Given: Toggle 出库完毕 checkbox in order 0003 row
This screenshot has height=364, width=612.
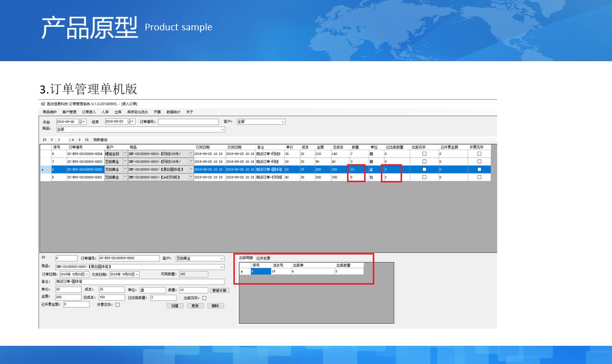Looking at the screenshot, I should [x=424, y=161].
